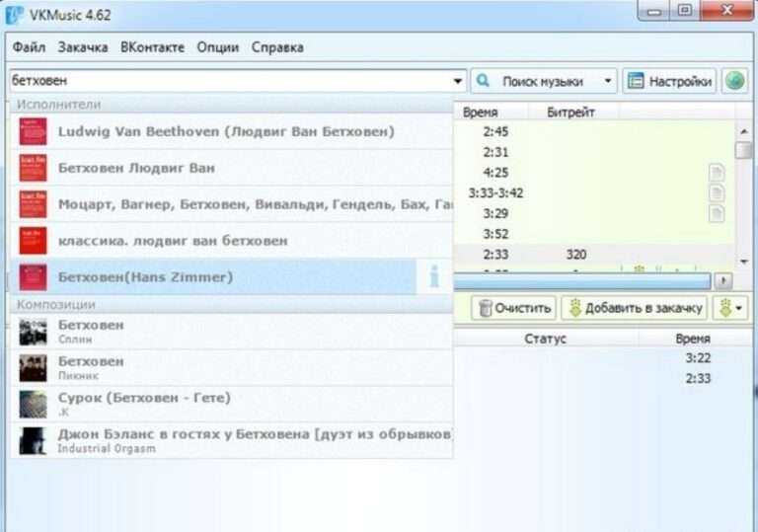This screenshot has height=532, width=758.
Task: Click document icon on 3:33-3:42 row
Action: (x=717, y=193)
